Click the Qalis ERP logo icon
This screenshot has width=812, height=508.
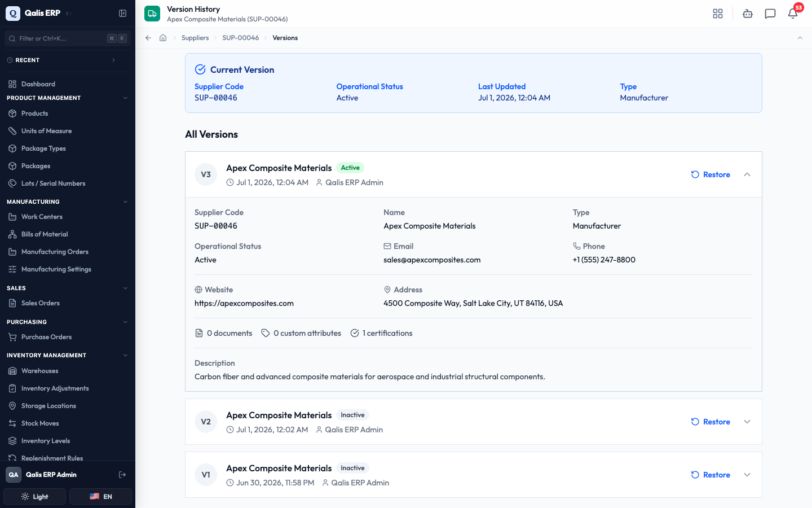[x=13, y=13]
